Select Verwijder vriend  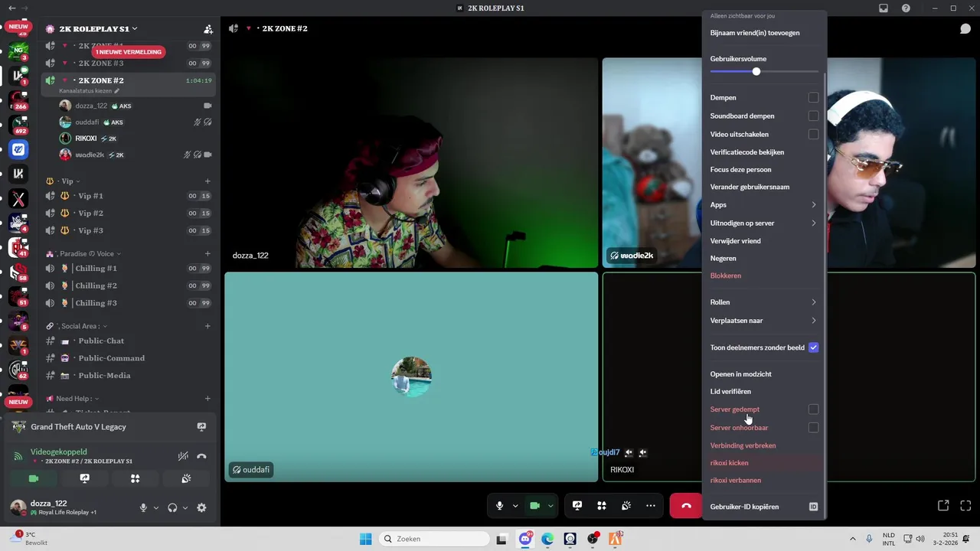coord(735,241)
